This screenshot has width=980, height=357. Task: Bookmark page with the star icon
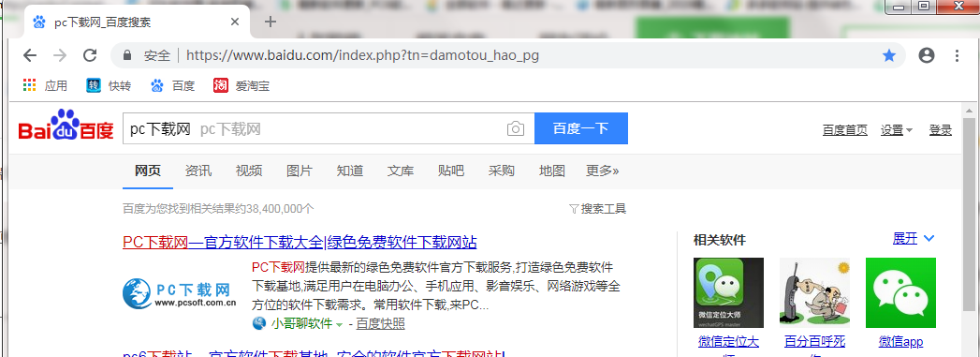click(889, 55)
